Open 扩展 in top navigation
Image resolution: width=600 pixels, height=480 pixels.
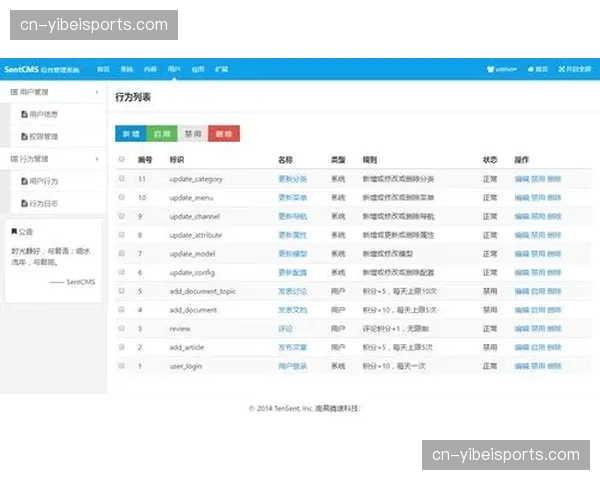(x=222, y=69)
